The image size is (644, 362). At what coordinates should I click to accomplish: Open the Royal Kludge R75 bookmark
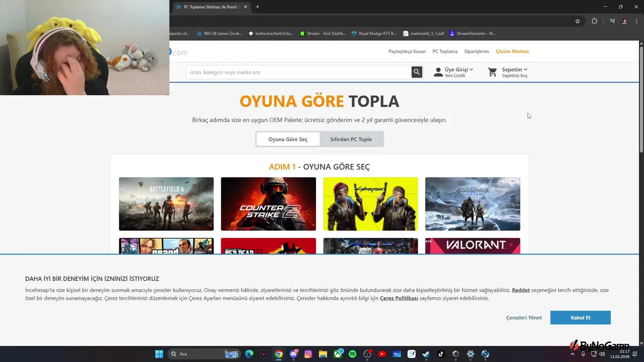pos(374,34)
